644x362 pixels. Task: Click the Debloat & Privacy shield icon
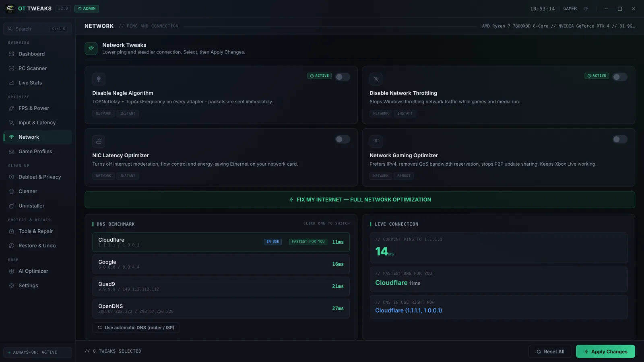tap(12, 177)
